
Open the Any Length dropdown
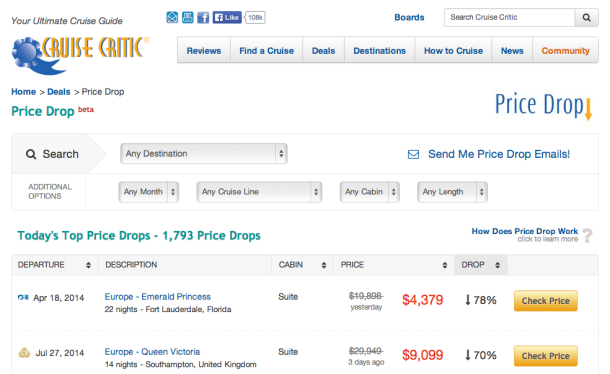[452, 192]
